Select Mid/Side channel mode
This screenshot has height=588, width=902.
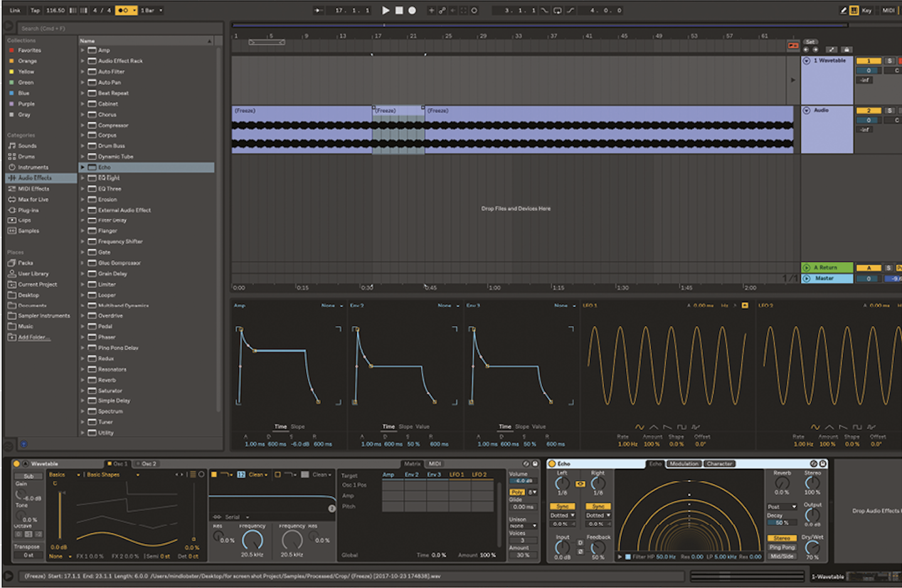[x=782, y=556]
